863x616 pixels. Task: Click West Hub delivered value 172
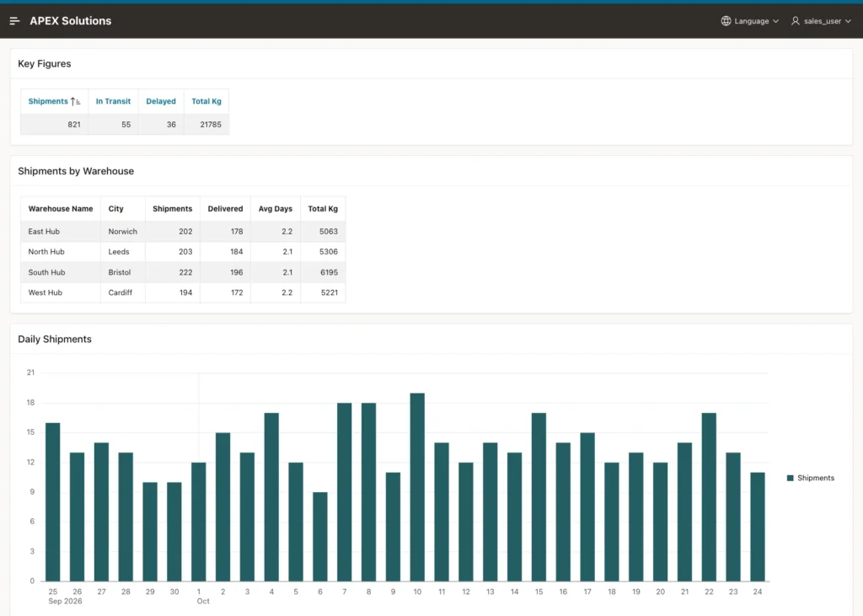(x=237, y=292)
